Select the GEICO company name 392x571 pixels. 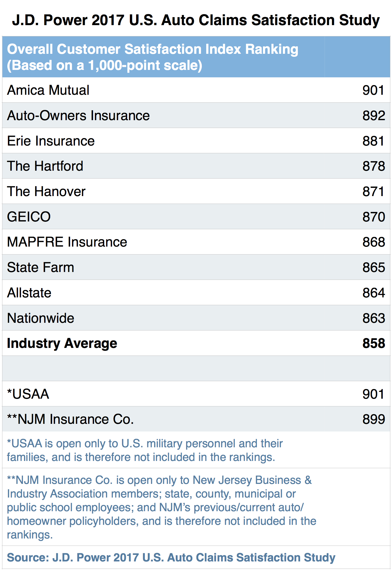29,217
